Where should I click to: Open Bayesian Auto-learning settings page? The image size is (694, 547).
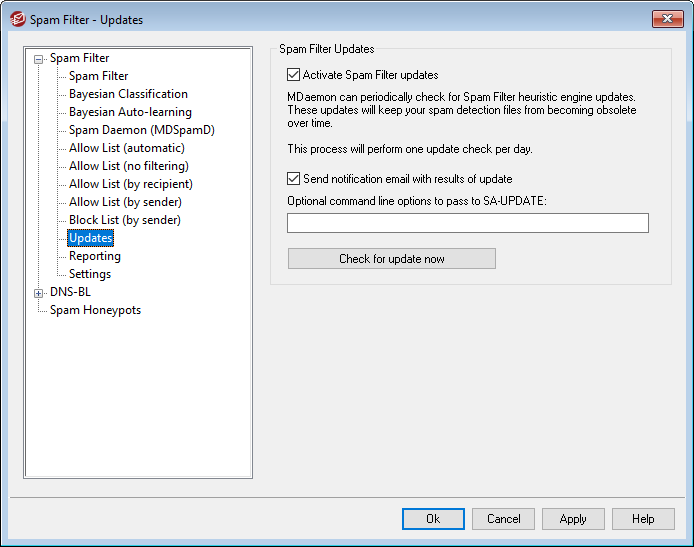(130, 112)
